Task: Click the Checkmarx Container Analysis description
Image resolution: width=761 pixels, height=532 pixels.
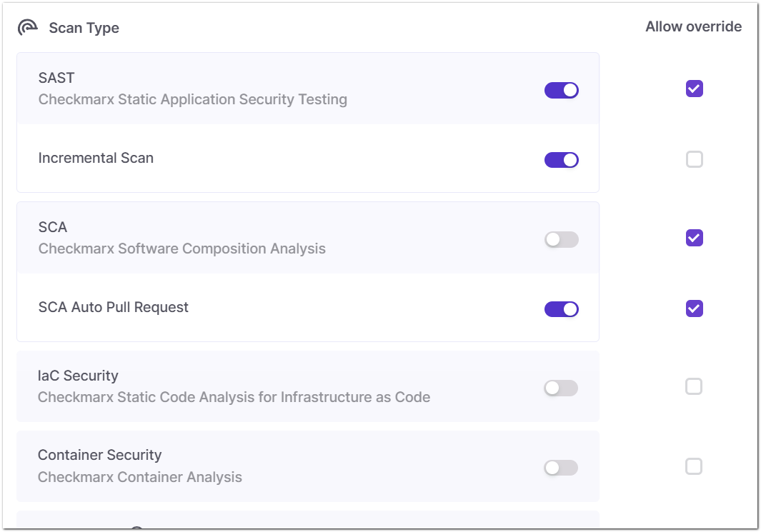Action: click(x=140, y=477)
